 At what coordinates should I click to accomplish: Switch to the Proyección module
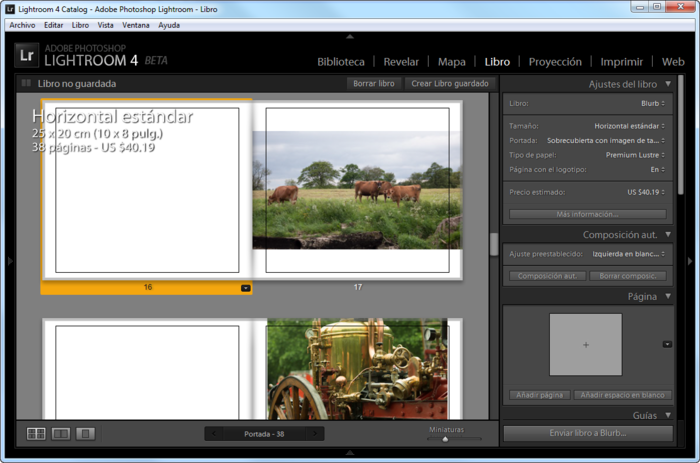tap(555, 62)
